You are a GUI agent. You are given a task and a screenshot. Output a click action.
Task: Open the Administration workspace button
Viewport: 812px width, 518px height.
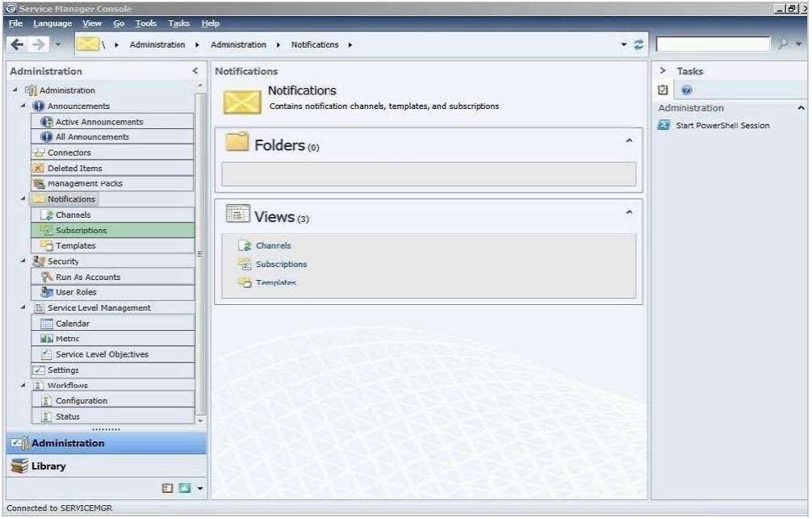point(107,444)
